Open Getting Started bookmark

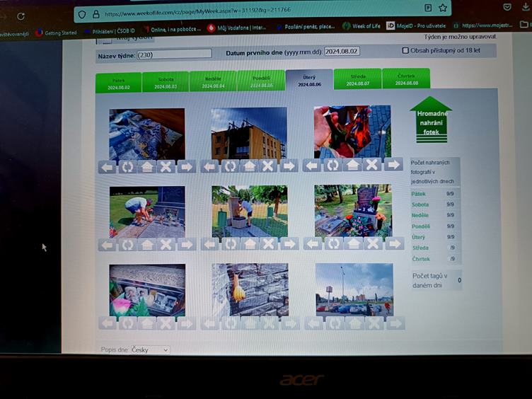tap(56, 33)
